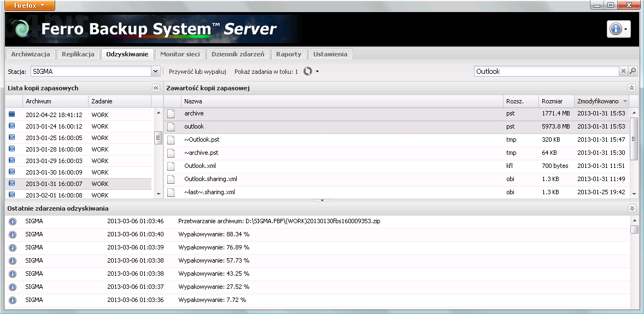Switch to the Archiwizacja tab
The height and width of the screenshot is (314, 644).
click(x=31, y=54)
